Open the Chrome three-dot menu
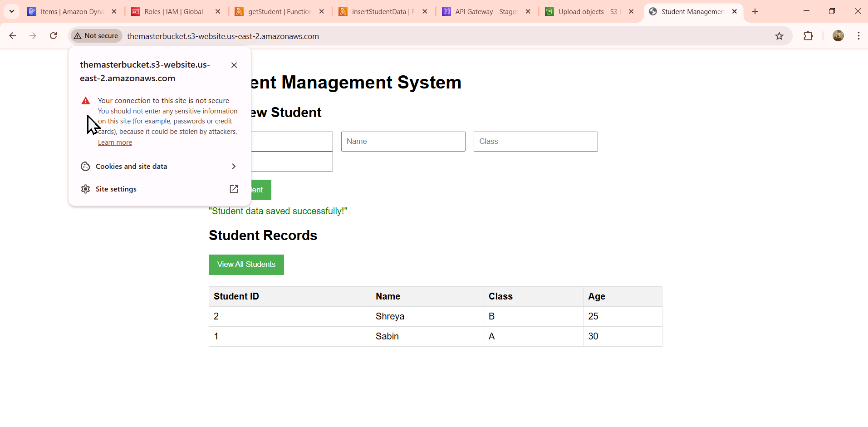Viewport: 868px width, 427px height. pos(858,36)
